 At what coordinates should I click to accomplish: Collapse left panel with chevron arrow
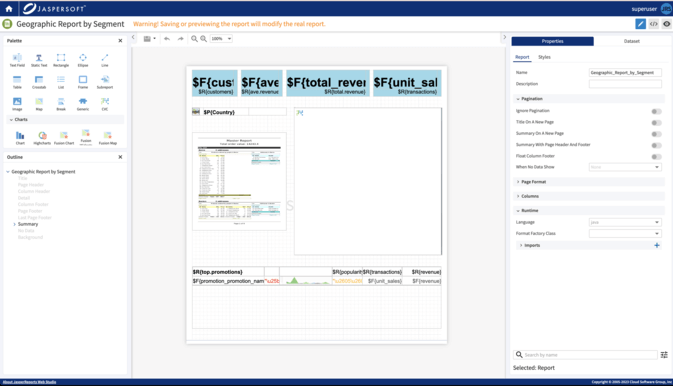(133, 37)
